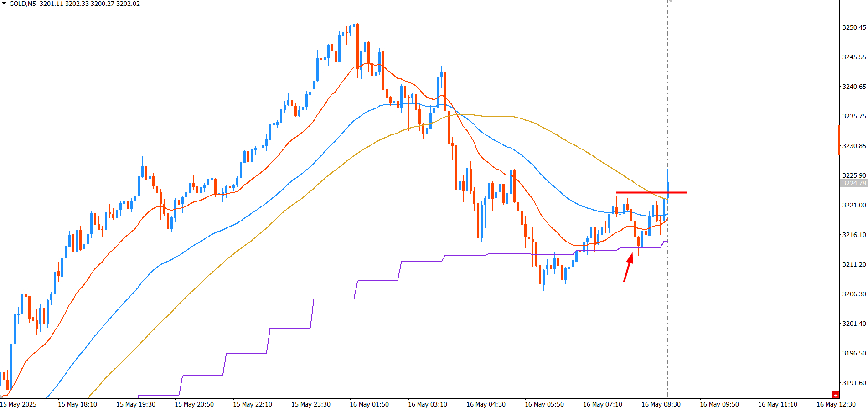Click the 16 May 07:10 time label
The height and width of the screenshot is (412, 868).
603,404
